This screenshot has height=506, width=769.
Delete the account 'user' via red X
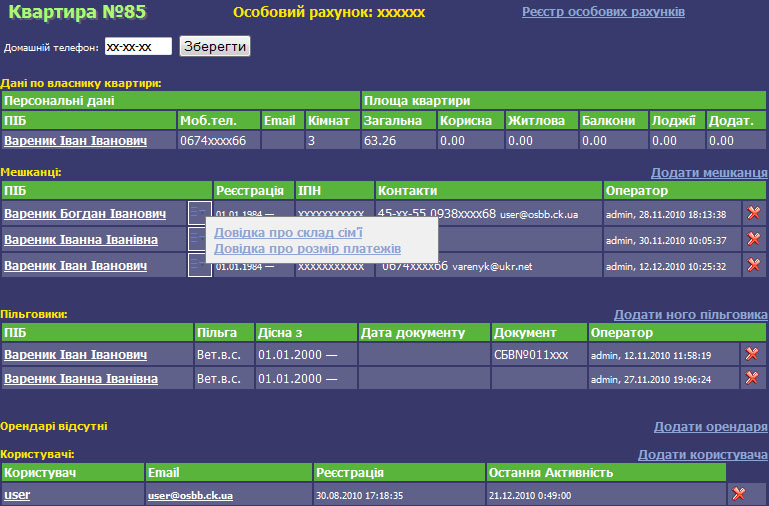pyautogui.click(x=739, y=494)
